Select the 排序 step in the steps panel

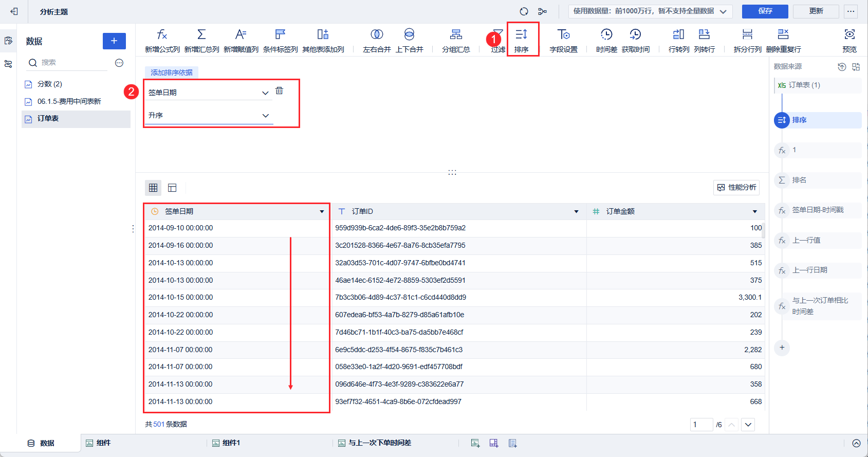click(819, 120)
